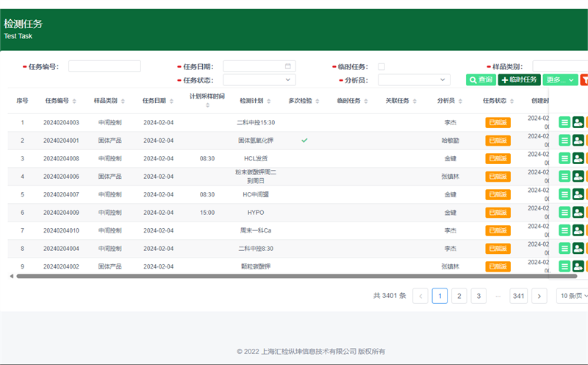
Task: Click the list-detail icon for task 20240204008
Action: (x=564, y=158)
